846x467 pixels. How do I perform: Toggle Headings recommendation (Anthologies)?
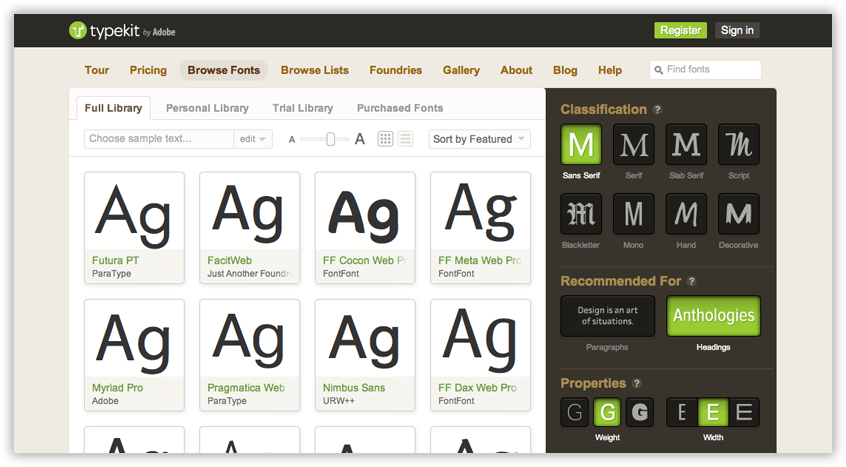[x=713, y=316]
